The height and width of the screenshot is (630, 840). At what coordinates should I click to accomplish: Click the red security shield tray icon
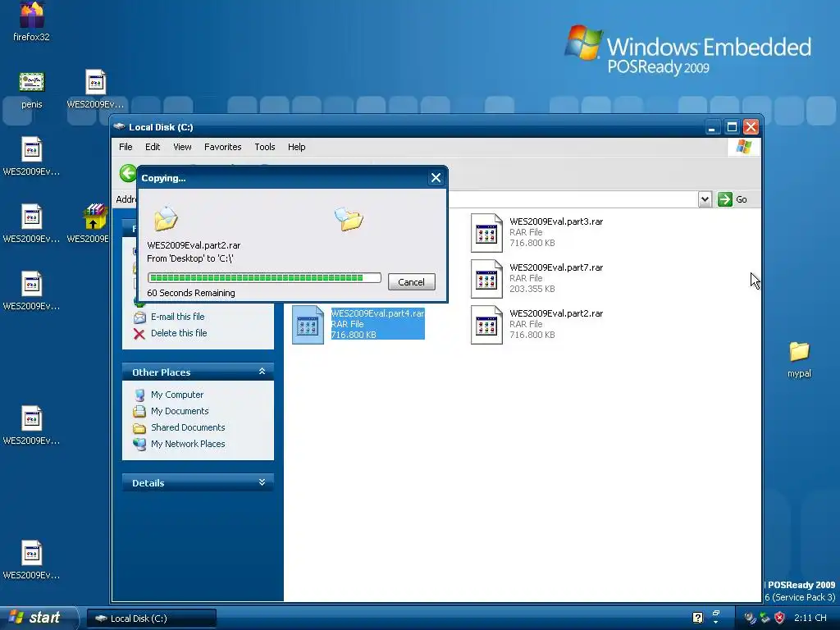tap(779, 618)
